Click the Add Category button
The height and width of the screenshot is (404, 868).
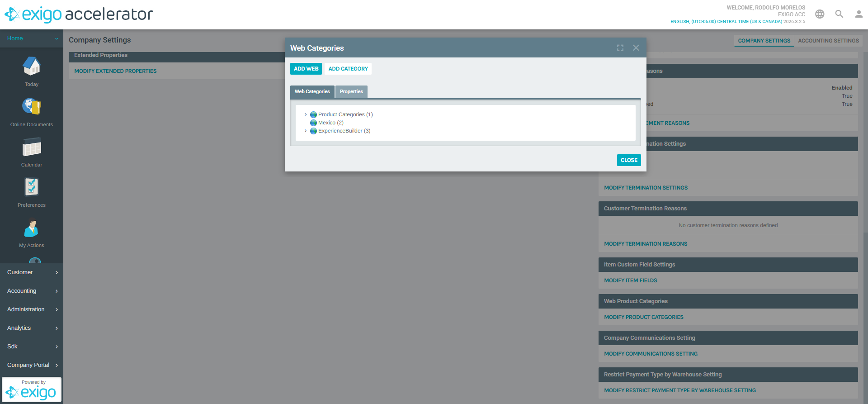pyautogui.click(x=348, y=69)
